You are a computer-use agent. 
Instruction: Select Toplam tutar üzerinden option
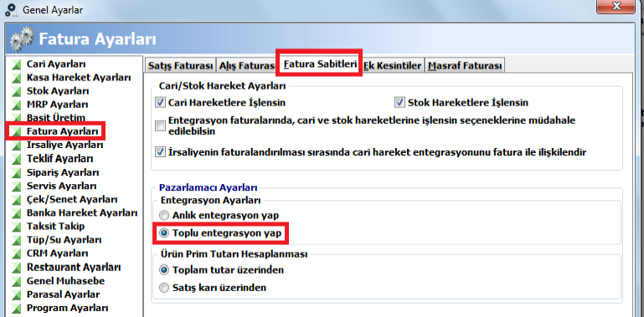tap(164, 270)
